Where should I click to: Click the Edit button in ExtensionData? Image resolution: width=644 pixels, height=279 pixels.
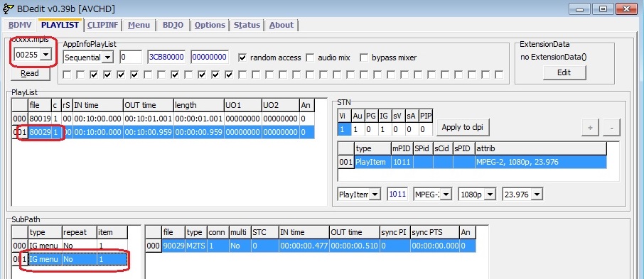564,72
